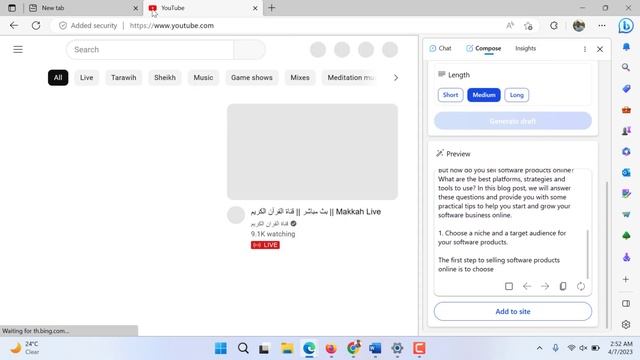Click the Generate draft button

(x=513, y=121)
